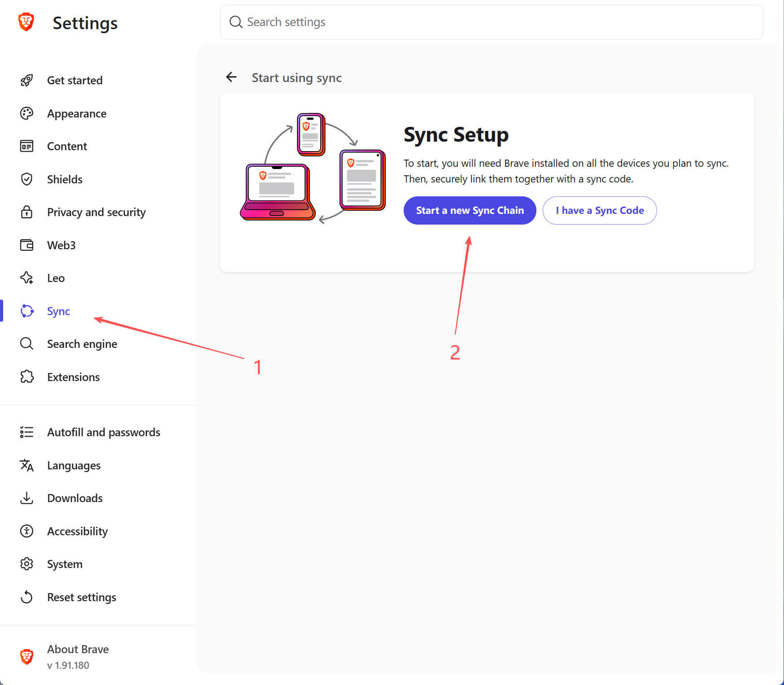Open Languages settings
784x685 pixels.
(74, 465)
